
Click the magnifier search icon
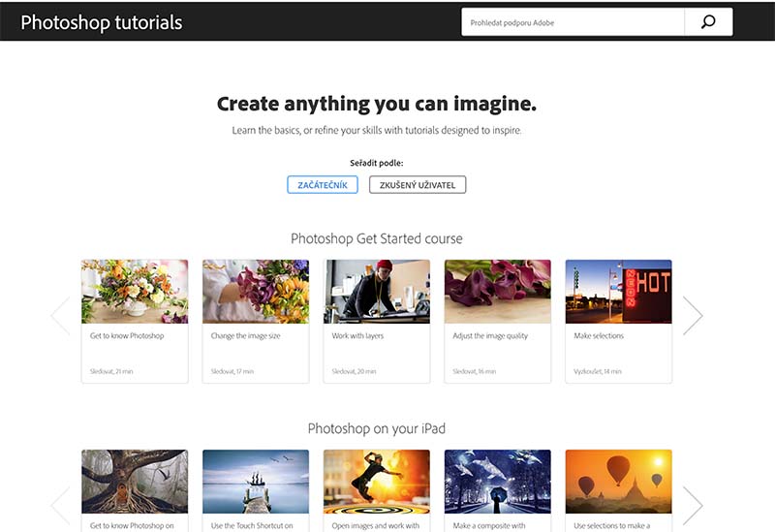(x=708, y=21)
